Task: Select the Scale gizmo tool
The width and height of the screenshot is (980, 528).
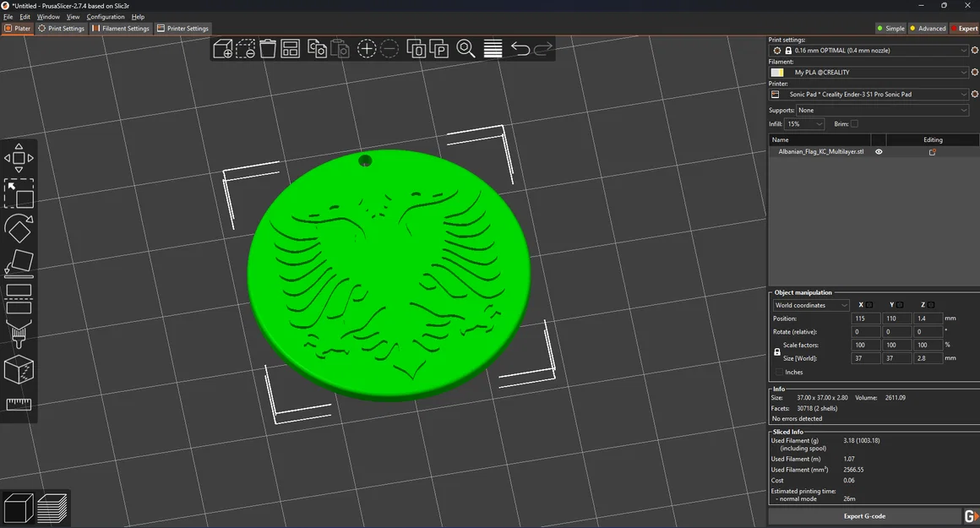Action: [19, 193]
